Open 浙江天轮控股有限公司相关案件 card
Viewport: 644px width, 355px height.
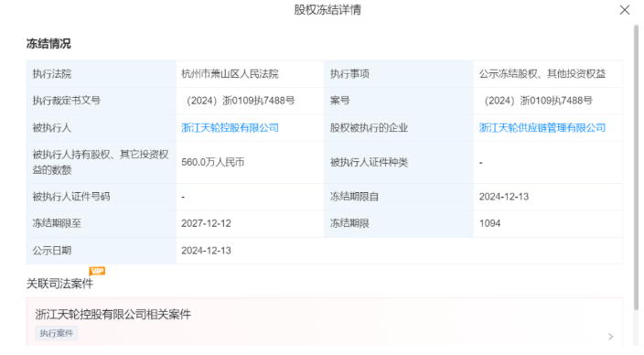coord(325,323)
